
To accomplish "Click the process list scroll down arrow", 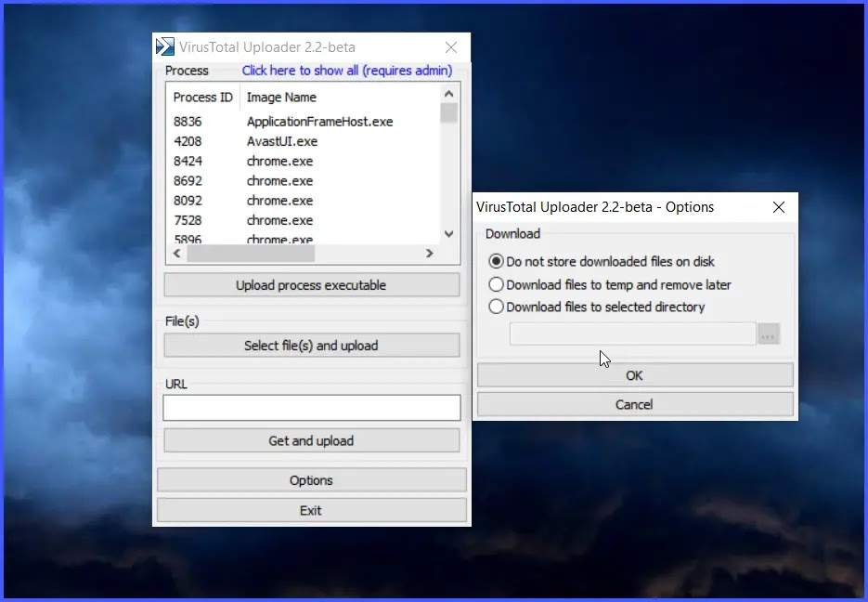I will pyautogui.click(x=449, y=234).
